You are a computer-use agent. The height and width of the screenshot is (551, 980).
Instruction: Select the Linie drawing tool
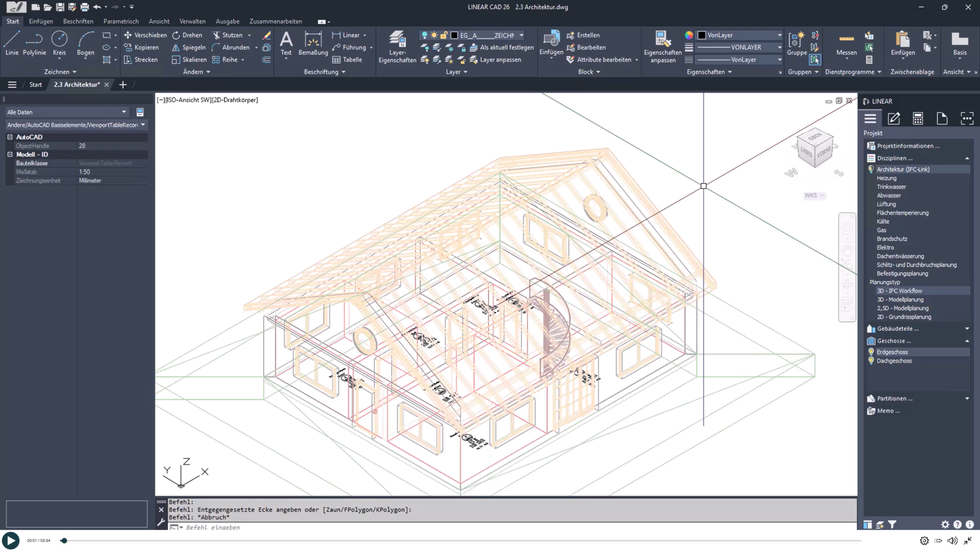coord(12,44)
